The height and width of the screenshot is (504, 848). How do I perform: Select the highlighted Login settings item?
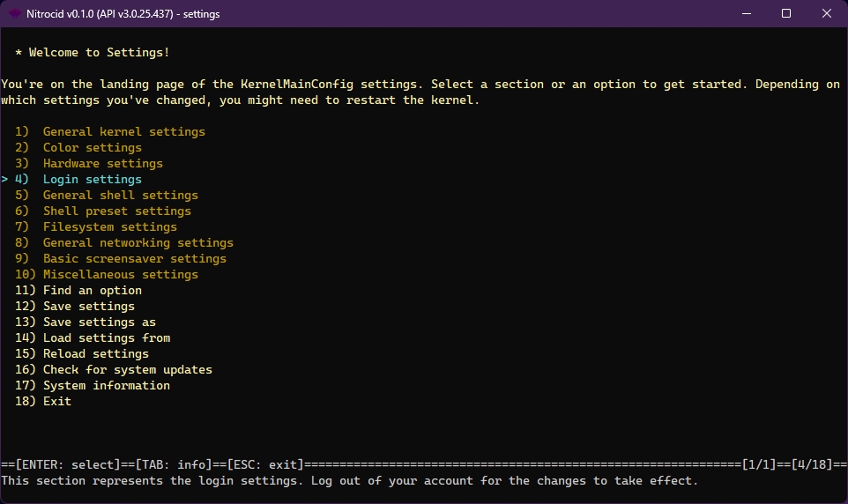coord(92,179)
